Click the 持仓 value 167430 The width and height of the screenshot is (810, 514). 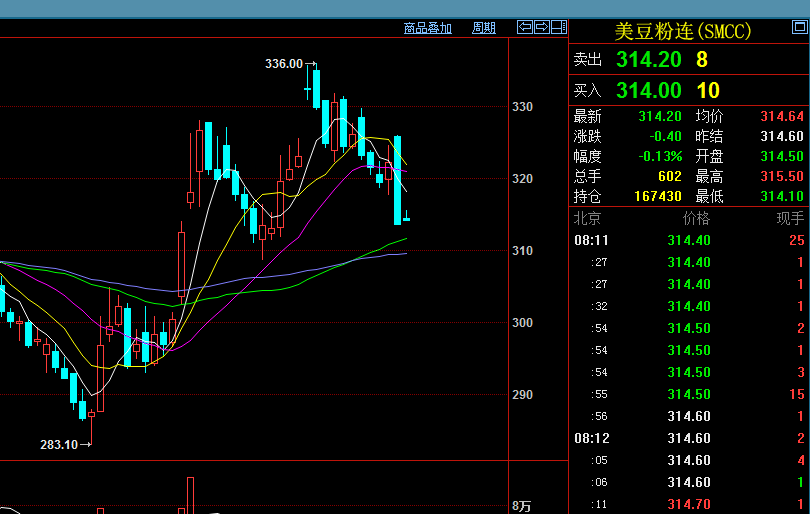[x=658, y=195]
